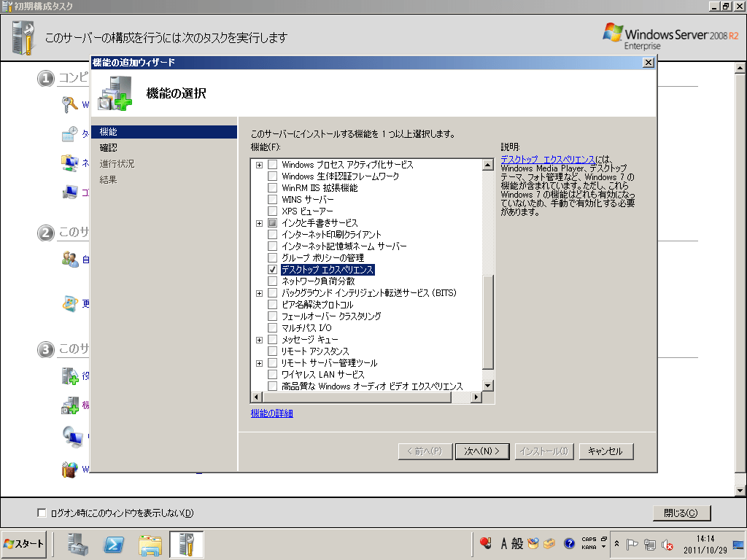The height and width of the screenshot is (560, 747).
Task: Click the time zone clock-calendar icon behind the wizard
Action: click(x=69, y=134)
